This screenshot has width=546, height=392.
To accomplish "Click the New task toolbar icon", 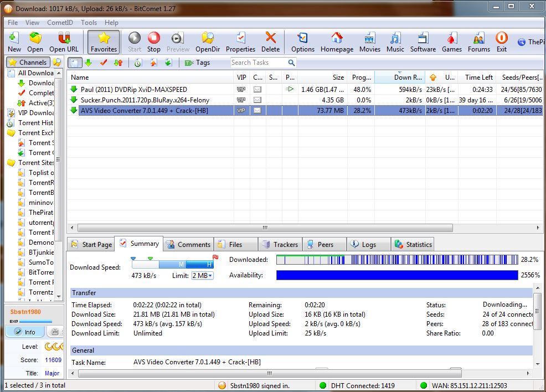I will click(x=14, y=42).
